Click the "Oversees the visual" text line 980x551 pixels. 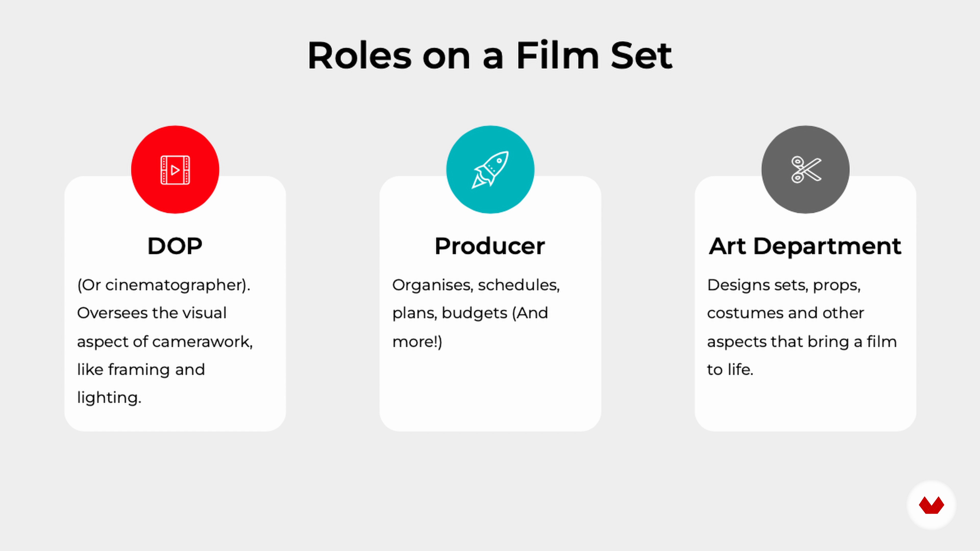[152, 313]
